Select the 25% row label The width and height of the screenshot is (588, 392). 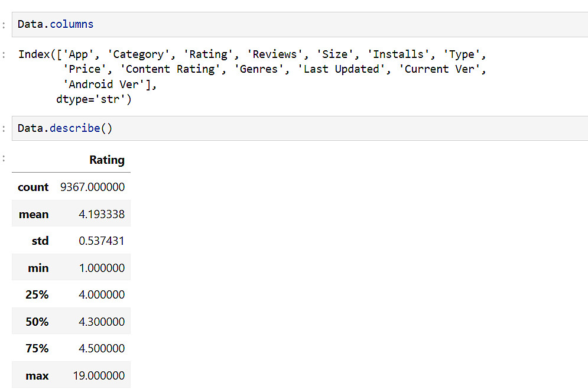tap(37, 295)
